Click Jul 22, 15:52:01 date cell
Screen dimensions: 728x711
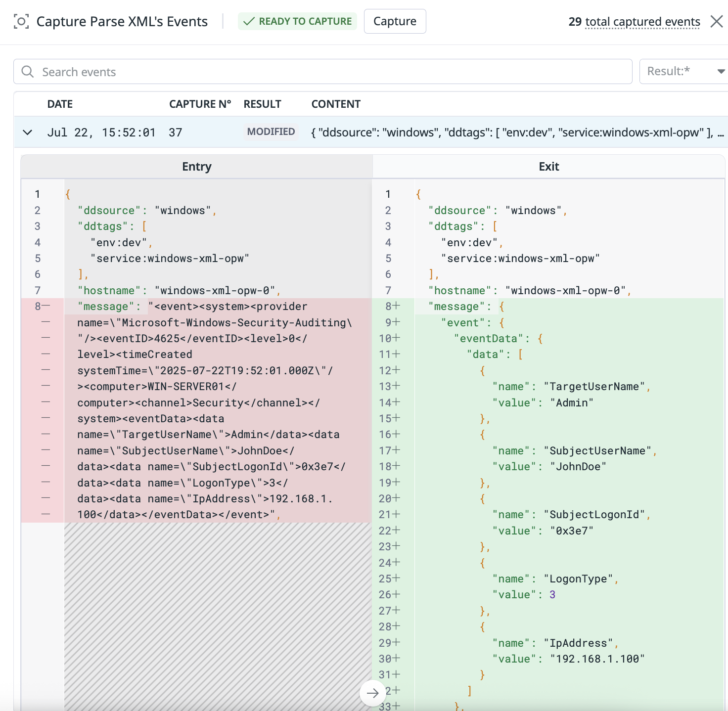pos(101,133)
